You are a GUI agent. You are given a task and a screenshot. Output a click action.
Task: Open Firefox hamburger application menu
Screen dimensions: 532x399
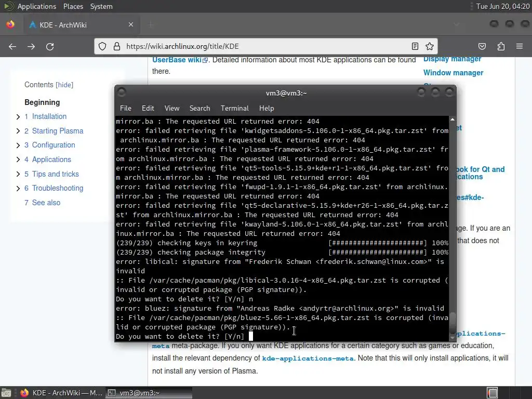click(x=520, y=46)
